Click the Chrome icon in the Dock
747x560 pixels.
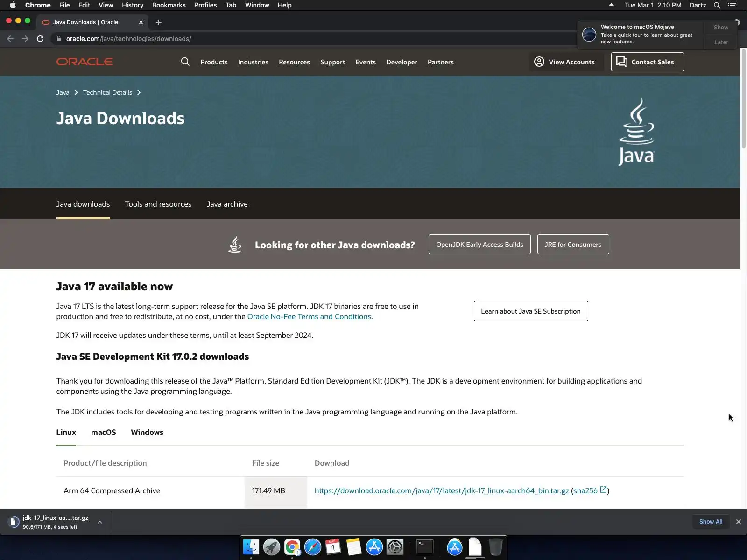click(292, 546)
